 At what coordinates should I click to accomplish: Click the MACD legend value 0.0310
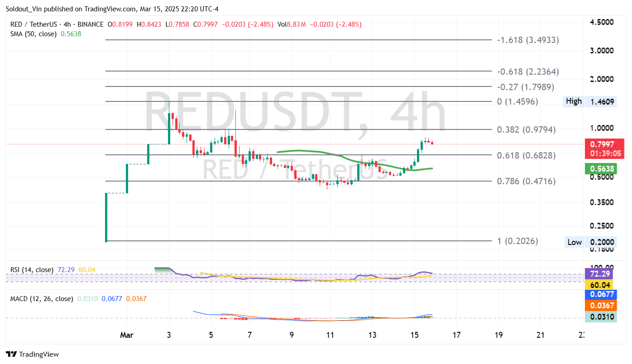click(87, 299)
